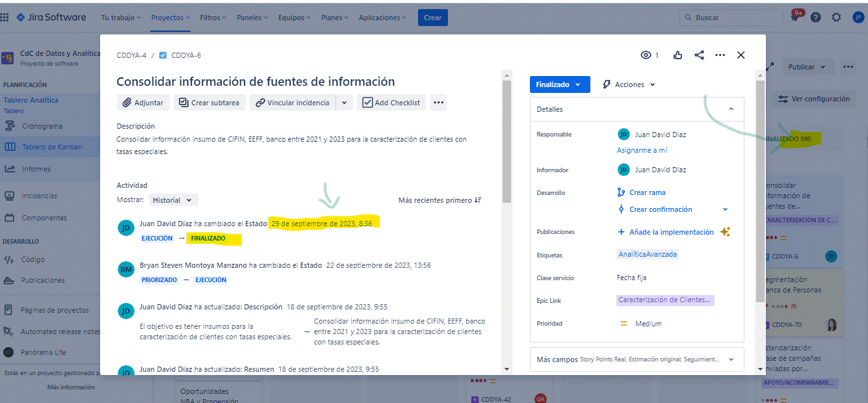The height and width of the screenshot is (403, 868).
Task: Click the watch eye icon
Action: pyautogui.click(x=646, y=55)
